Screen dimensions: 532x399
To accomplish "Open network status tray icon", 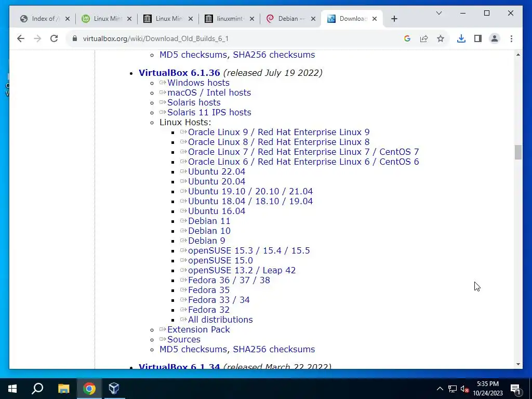I will tap(453, 389).
